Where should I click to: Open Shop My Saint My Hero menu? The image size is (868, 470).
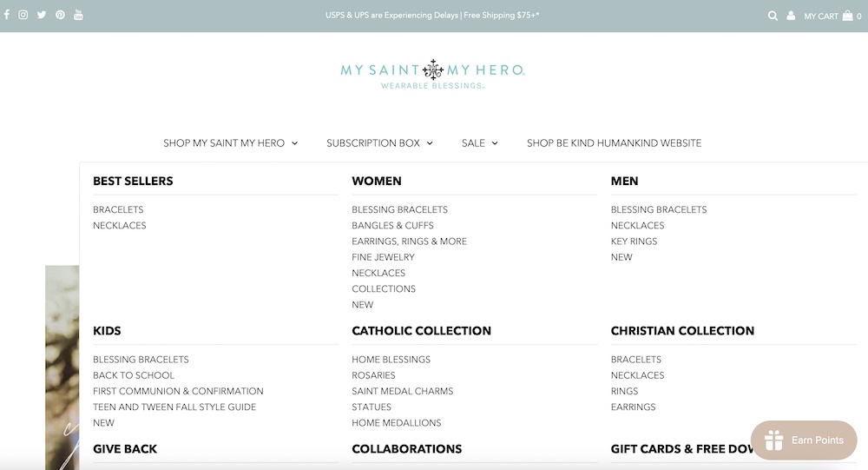pos(224,143)
